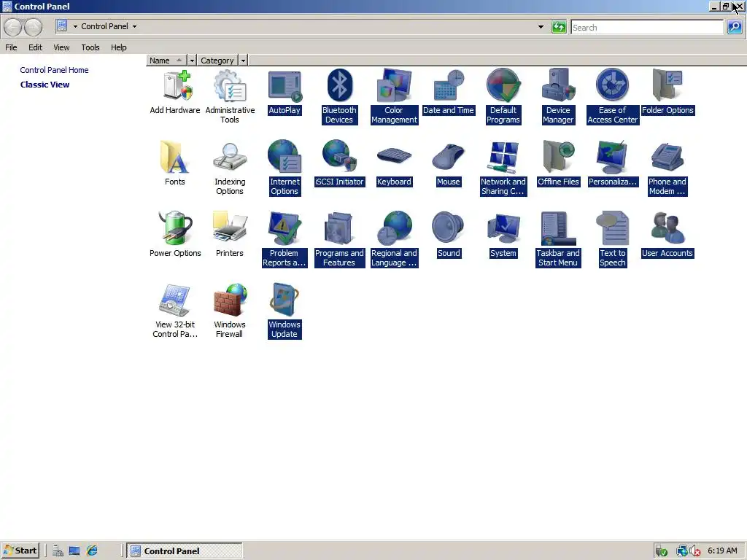Open the View menu
The height and width of the screenshot is (560, 747).
[61, 47]
